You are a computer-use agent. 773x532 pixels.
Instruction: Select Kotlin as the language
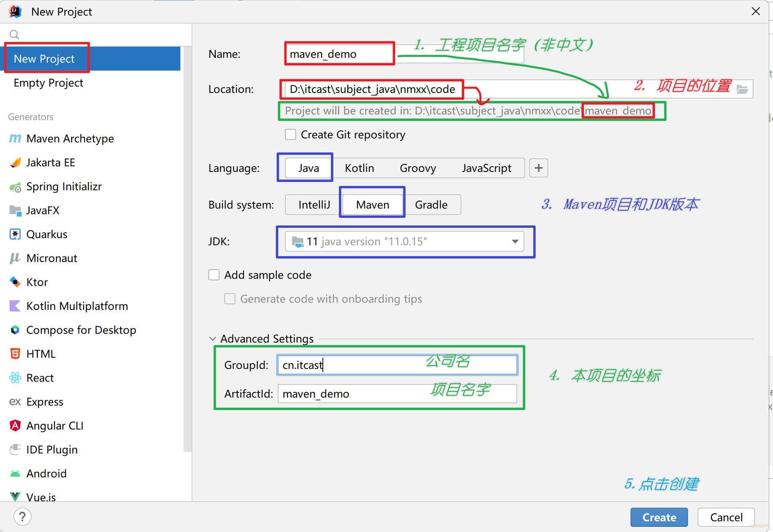point(359,168)
